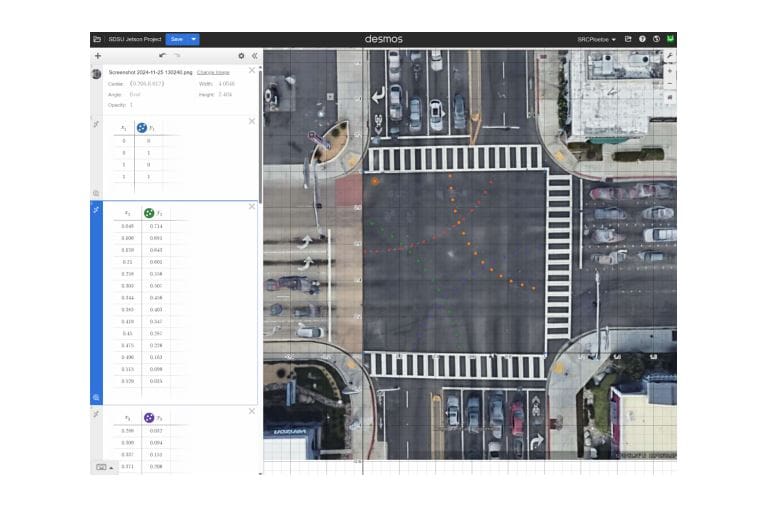
Task: Click the Add Item plus button
Action: [97, 56]
